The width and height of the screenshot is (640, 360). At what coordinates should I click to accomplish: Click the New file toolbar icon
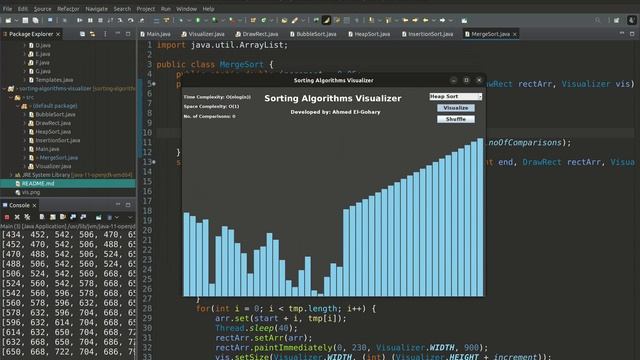point(8,20)
